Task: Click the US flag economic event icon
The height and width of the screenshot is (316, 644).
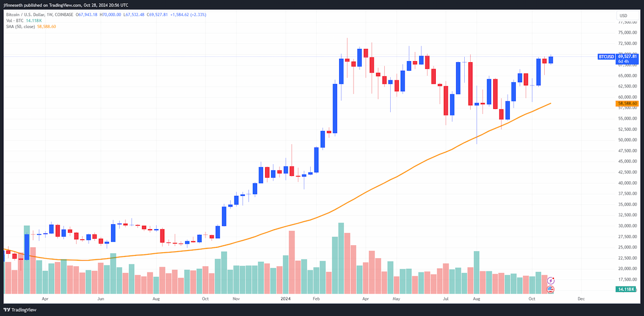Action: 551,289
